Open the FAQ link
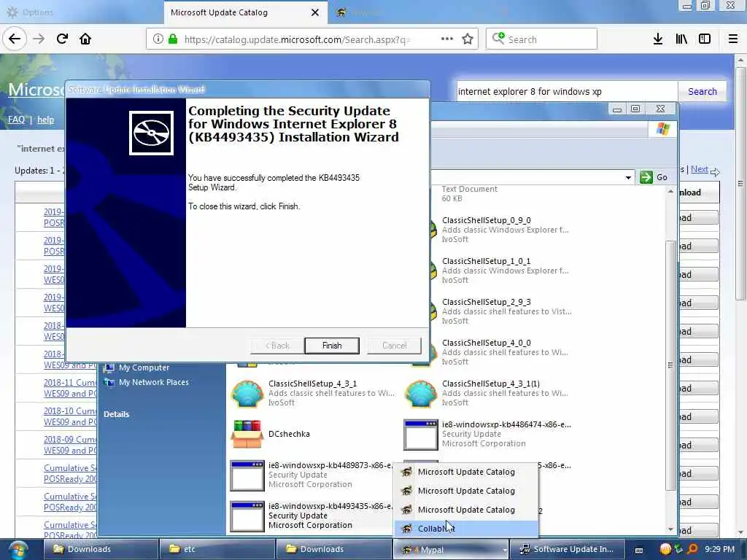Image resolution: width=747 pixels, height=560 pixels. coord(16,120)
